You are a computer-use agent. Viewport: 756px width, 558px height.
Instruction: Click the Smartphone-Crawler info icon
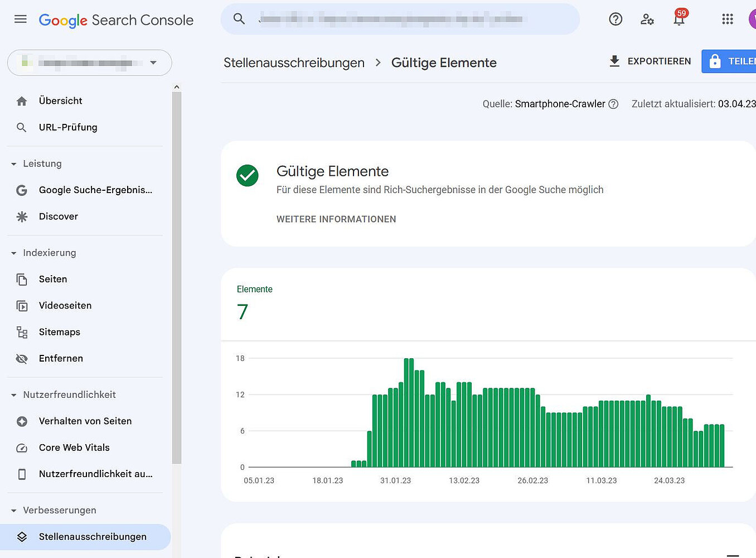pyautogui.click(x=613, y=104)
